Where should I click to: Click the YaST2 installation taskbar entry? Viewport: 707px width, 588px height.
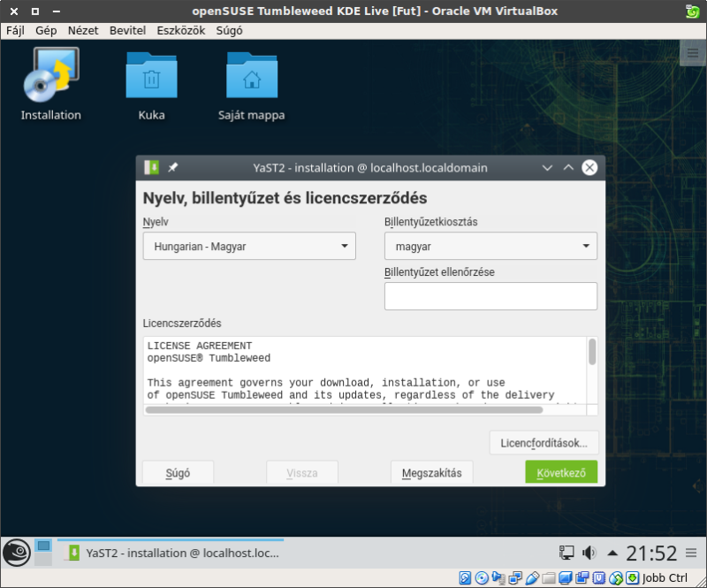click(171, 553)
